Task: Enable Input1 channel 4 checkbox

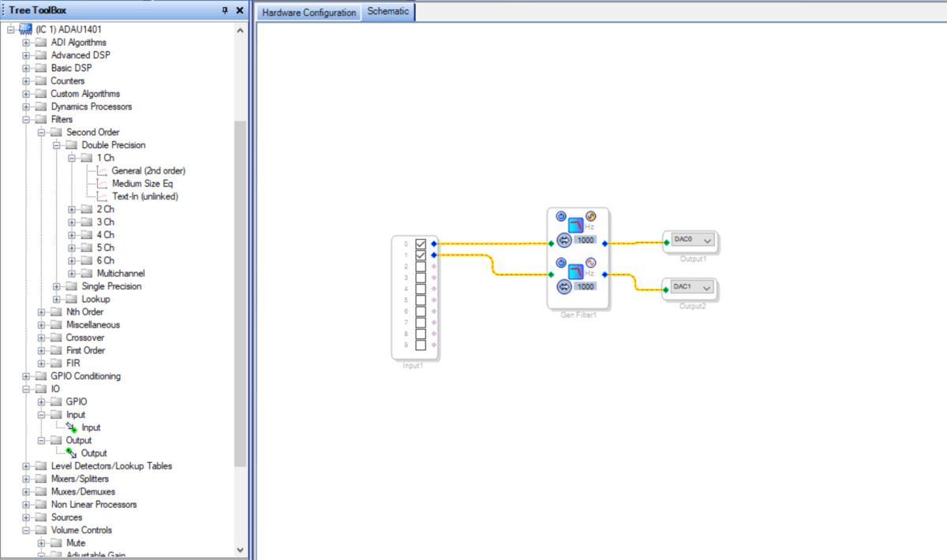Action: coord(421,289)
